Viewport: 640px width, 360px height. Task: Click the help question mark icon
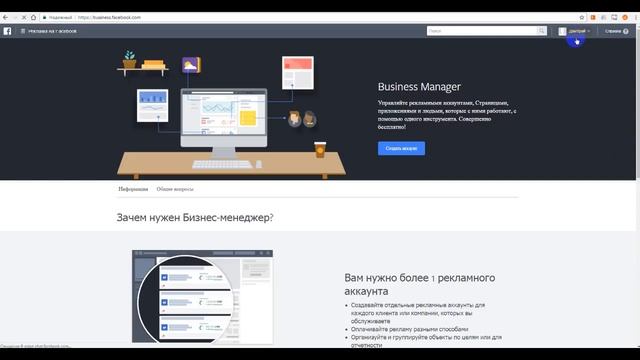tap(626, 31)
